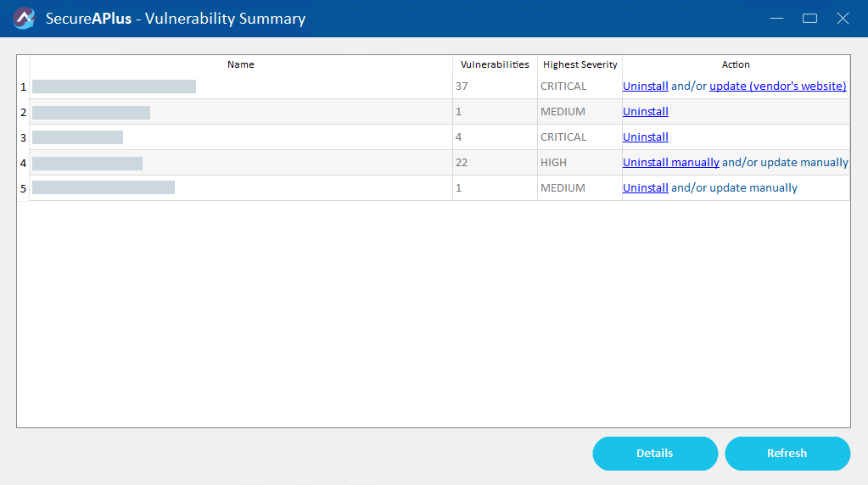Select the vulnerability count 22 cell
The image size is (868, 485).
tap(495, 163)
